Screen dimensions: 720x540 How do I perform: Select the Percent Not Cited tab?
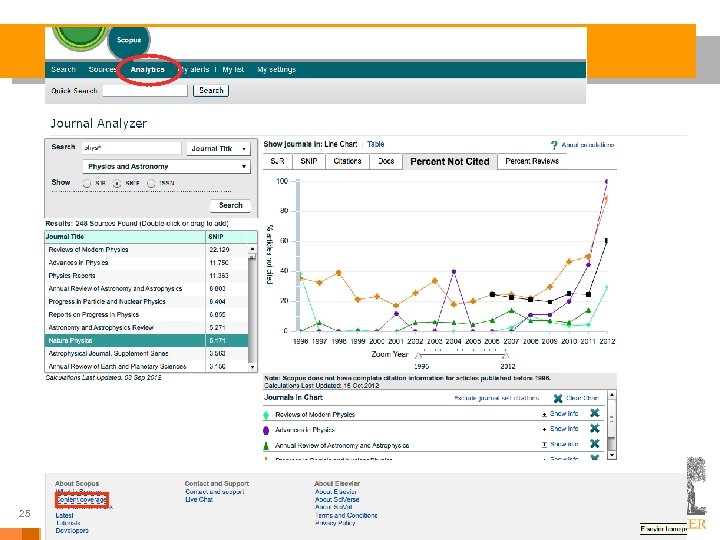pos(450,162)
